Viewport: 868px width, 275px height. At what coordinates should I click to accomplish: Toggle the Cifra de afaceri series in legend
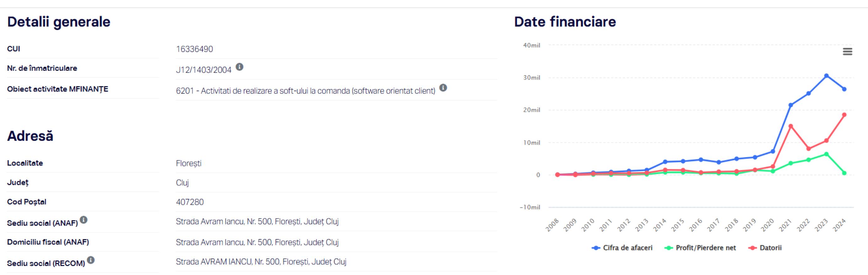click(x=622, y=248)
